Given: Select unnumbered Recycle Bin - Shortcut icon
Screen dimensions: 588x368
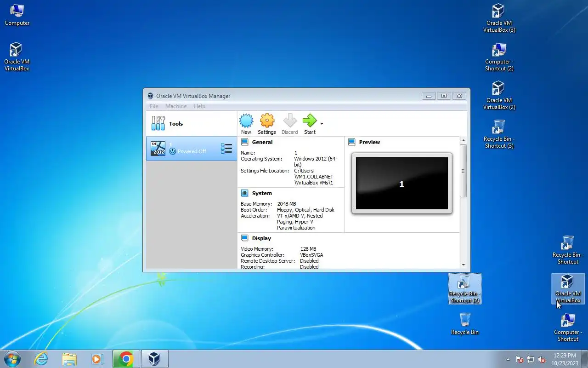Looking at the screenshot, I should click(x=568, y=250).
